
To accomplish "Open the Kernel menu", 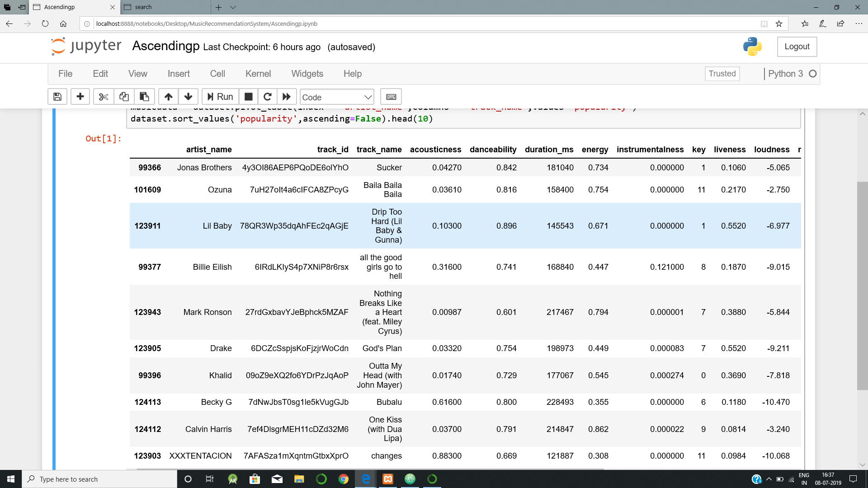I will tap(257, 73).
